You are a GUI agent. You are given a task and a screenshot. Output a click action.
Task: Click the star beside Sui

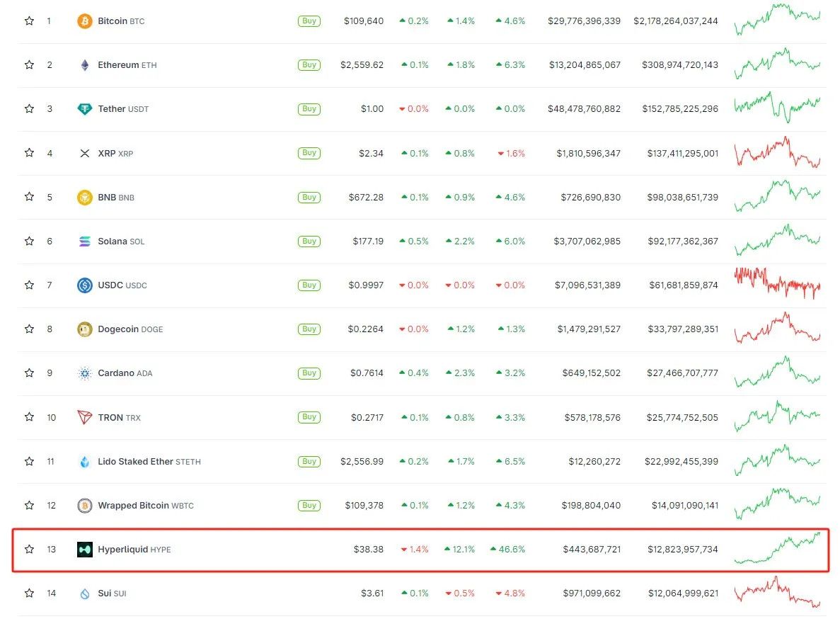click(30, 594)
